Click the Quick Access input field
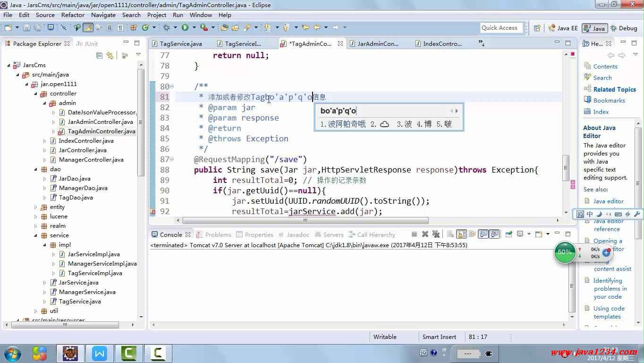The image size is (644, 363). click(x=502, y=28)
